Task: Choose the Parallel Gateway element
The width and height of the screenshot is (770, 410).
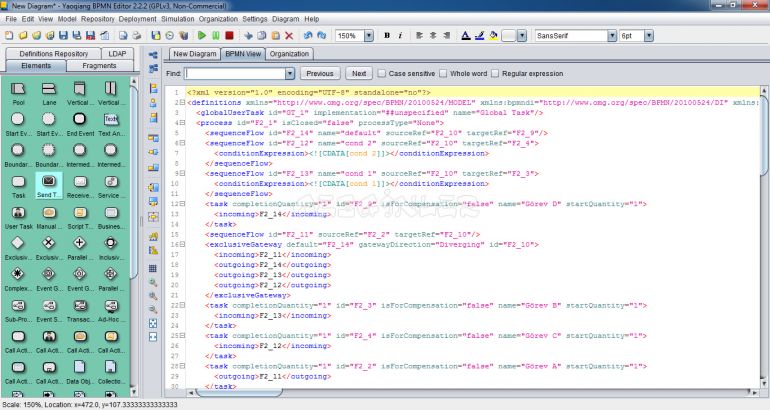Action: click(x=80, y=247)
